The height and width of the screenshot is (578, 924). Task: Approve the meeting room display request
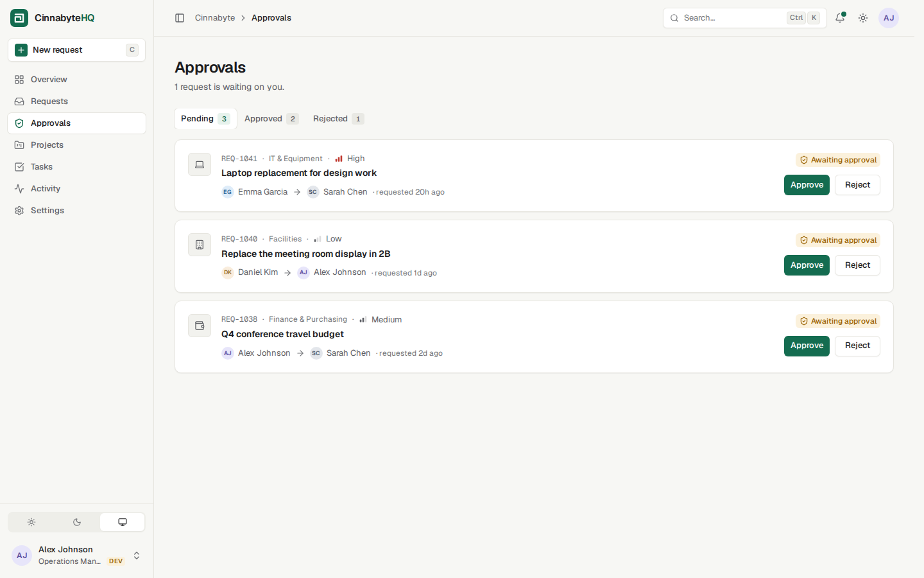tap(807, 265)
